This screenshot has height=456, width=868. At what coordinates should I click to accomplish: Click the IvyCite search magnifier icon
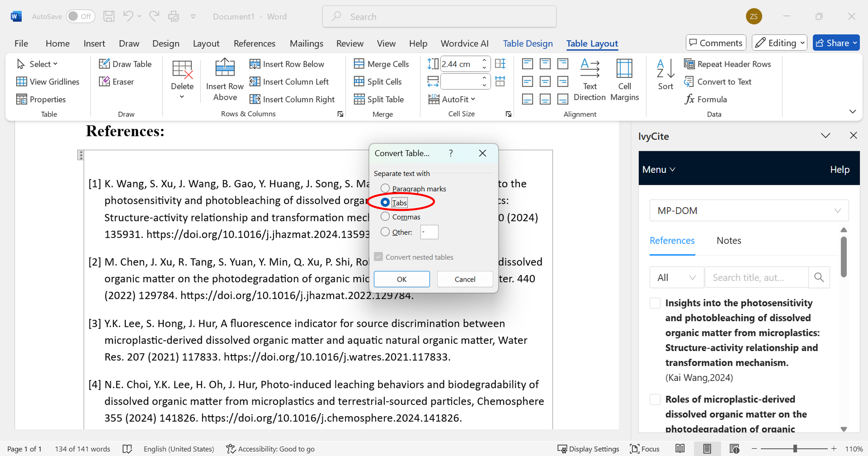819,277
